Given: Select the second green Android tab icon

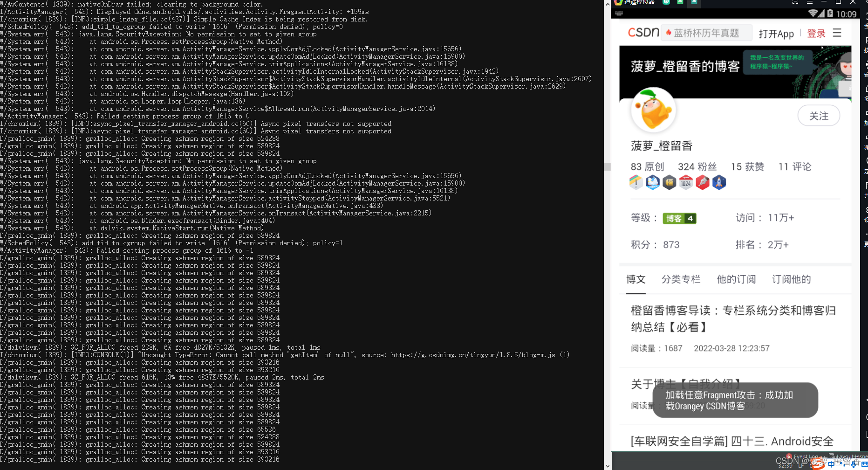Looking at the screenshot, I should tap(680, 2).
